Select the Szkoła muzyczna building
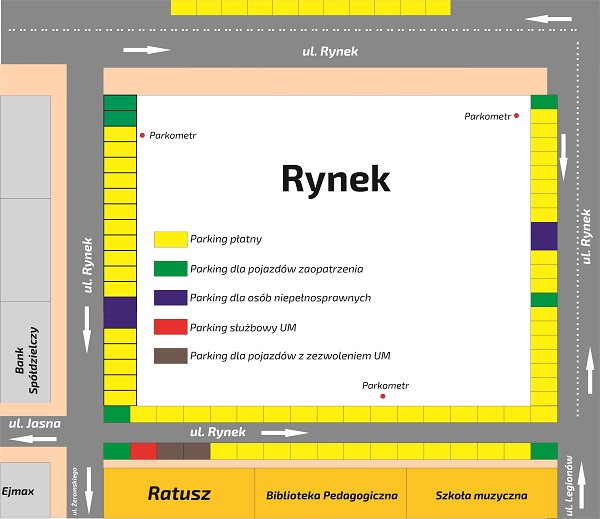This screenshot has height=519, width=600. pyautogui.click(x=481, y=495)
